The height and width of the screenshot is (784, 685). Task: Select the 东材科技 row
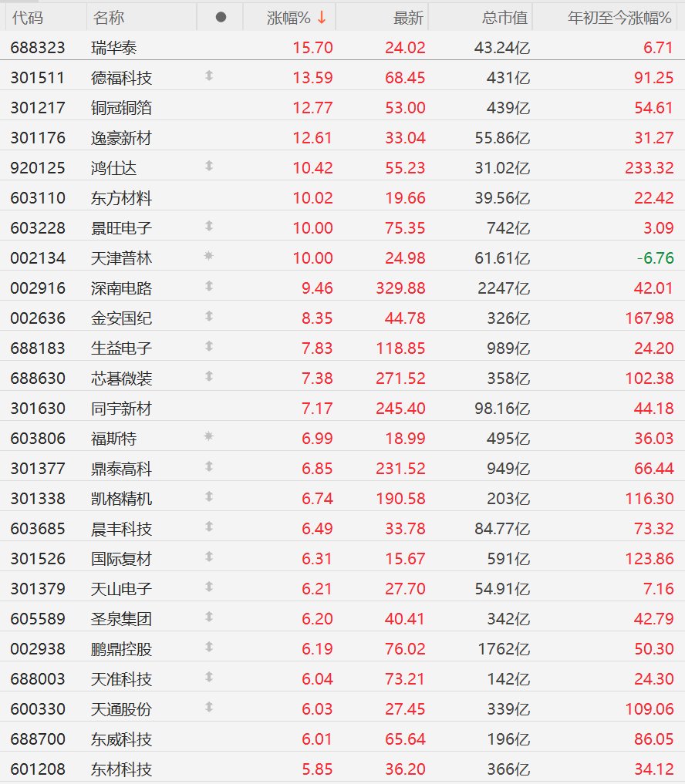342,769
